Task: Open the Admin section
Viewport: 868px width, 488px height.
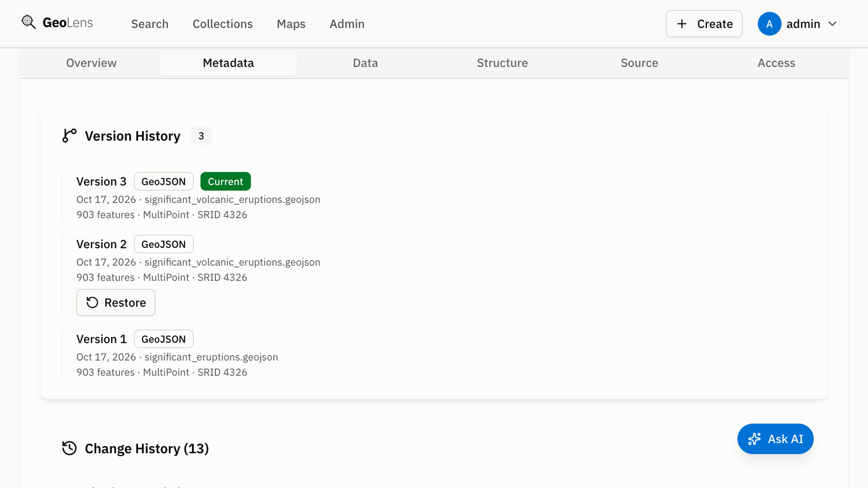Action: pyautogui.click(x=347, y=24)
